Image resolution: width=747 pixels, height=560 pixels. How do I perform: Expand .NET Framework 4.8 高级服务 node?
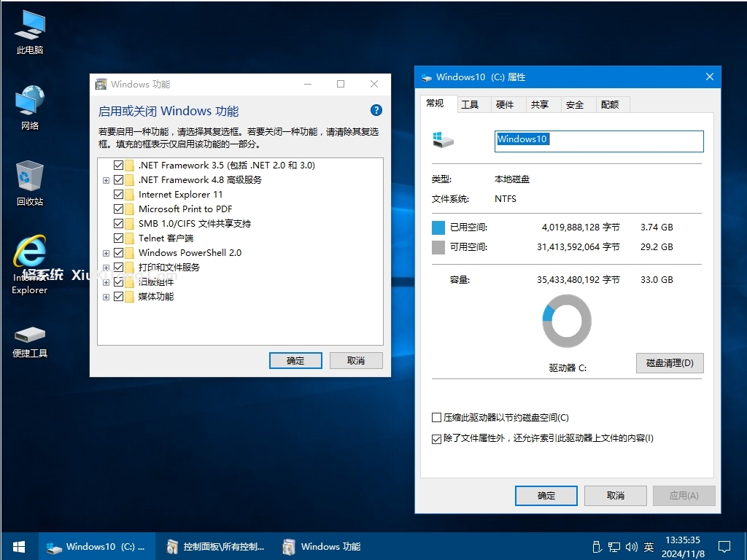[x=107, y=181]
